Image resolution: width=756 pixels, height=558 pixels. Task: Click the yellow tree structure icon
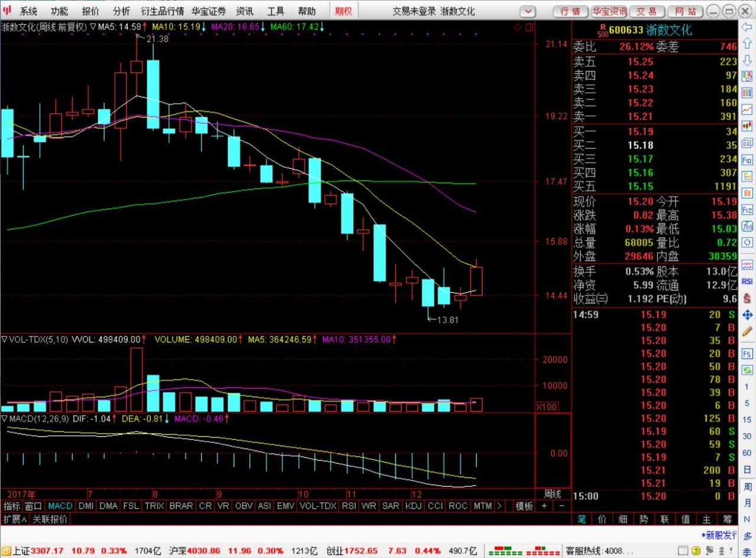pos(747,176)
